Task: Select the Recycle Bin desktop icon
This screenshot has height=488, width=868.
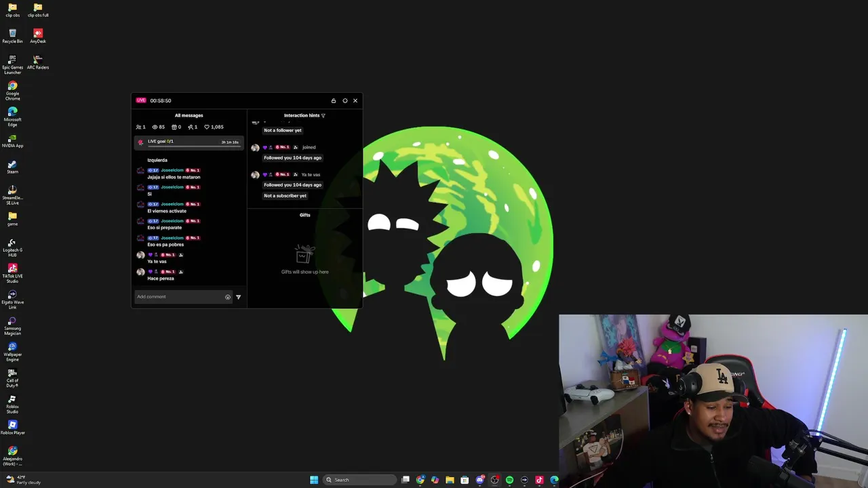Action: 12,36
